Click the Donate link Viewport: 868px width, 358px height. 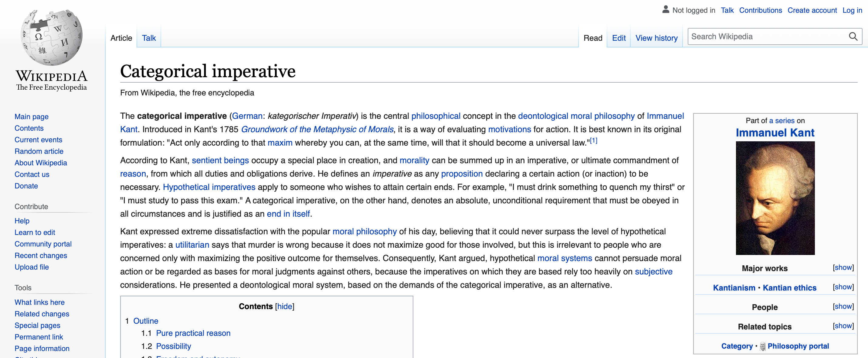(26, 186)
